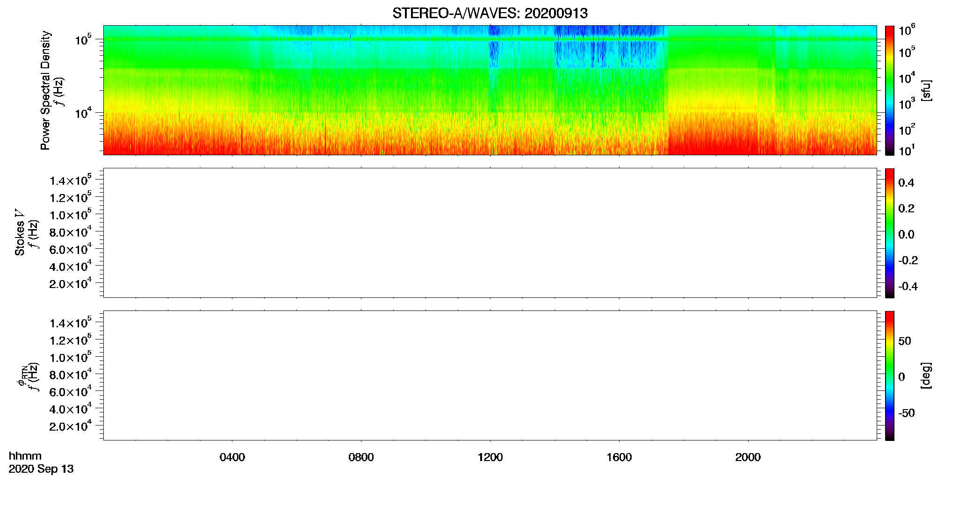Click the -0.4 tick on Stokes colorbar
Viewport: 980px width, 505px height.
(x=908, y=286)
